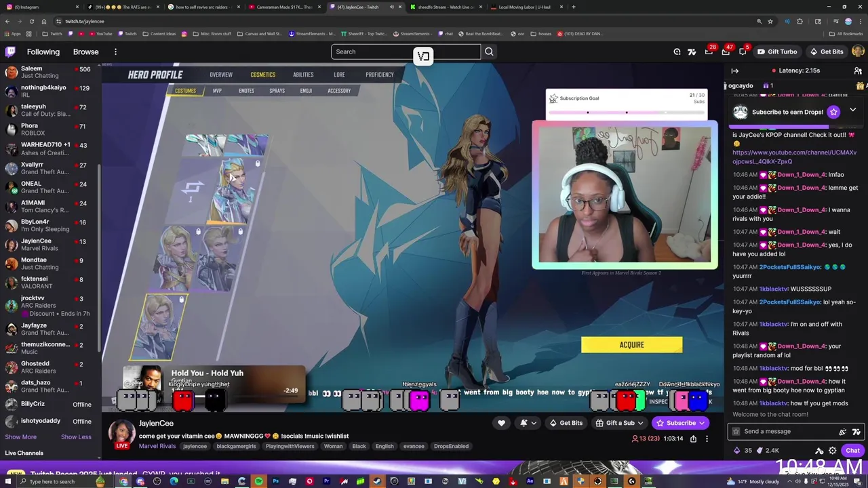Open WARHEAD710 channel in sidebar
Image resolution: width=868 pixels, height=488 pixels.
pos(51,148)
